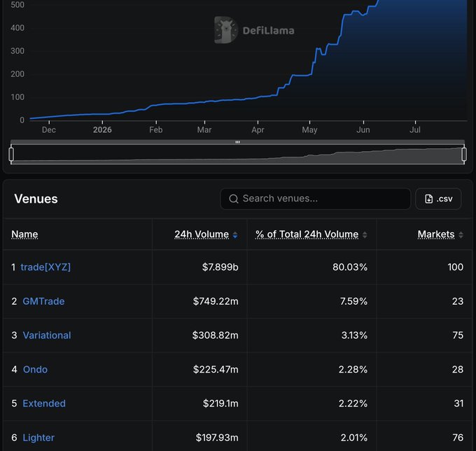
Task: Click the markets count 23 for GMTrade
Action: coord(458,301)
